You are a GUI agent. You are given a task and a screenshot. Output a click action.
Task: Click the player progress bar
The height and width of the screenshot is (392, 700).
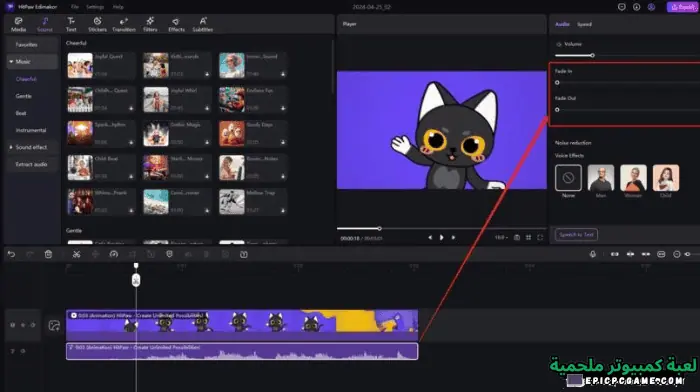tap(441, 229)
